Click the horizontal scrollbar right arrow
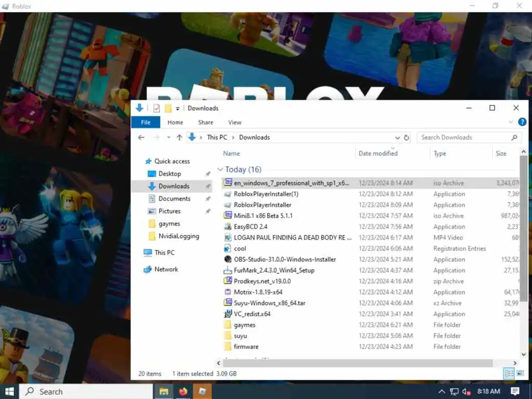 point(515,363)
